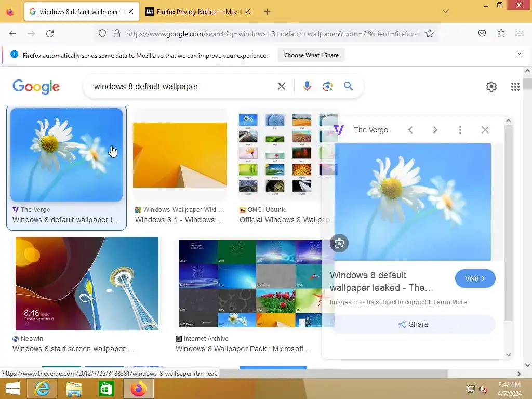
Task: Open Neowin start screen wallpaper thumbnail
Action: coord(87,284)
